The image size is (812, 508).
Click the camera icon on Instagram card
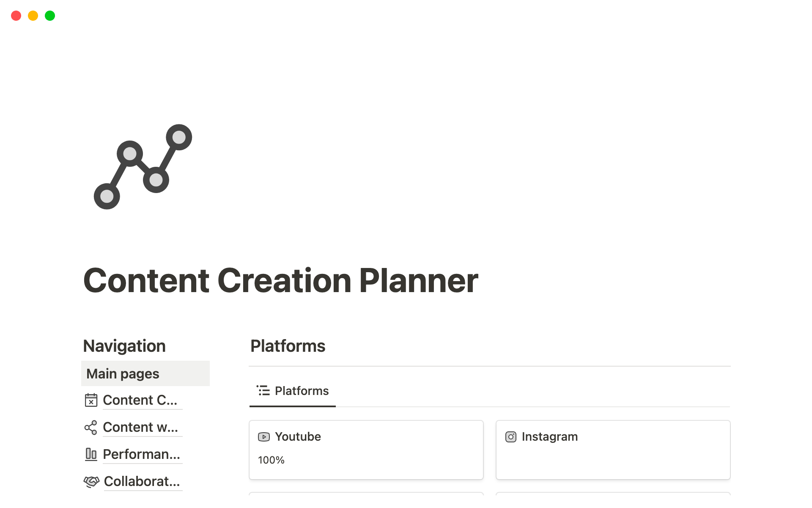pyautogui.click(x=511, y=437)
